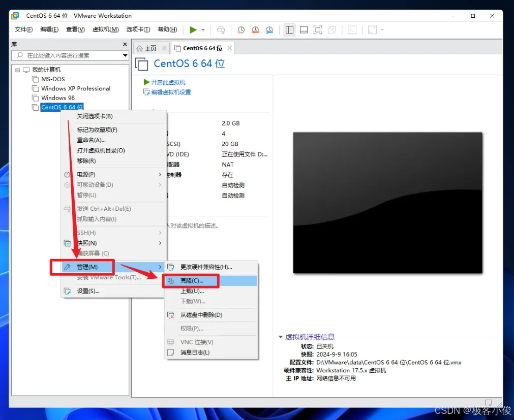Click the take snapshot clock icon
This screenshot has width=514, height=420.
coord(241,30)
